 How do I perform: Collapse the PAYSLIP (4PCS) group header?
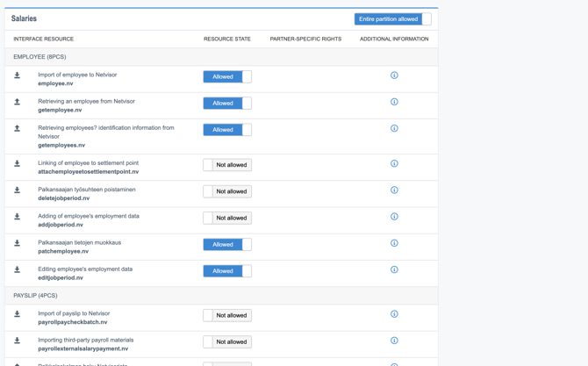click(35, 296)
